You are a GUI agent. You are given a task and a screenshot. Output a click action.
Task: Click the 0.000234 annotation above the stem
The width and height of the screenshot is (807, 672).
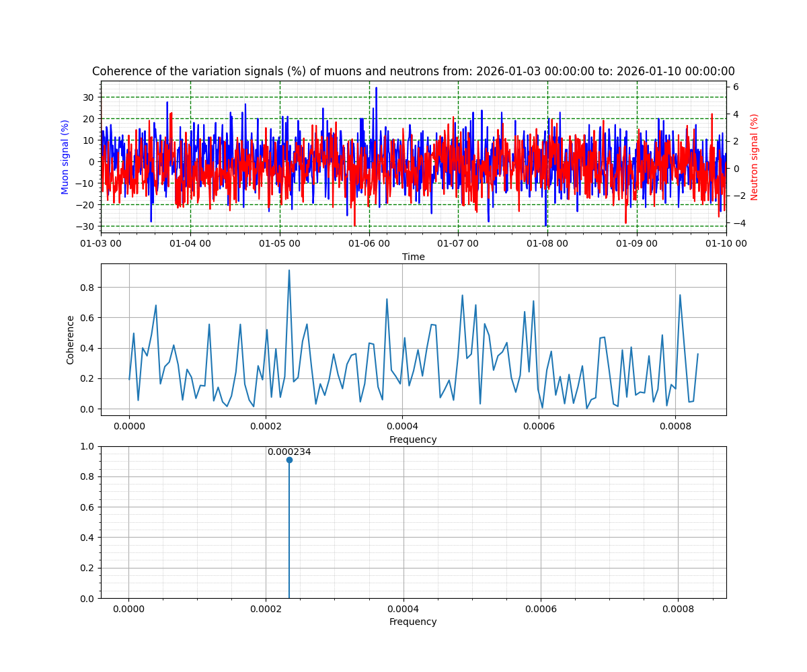[x=289, y=452]
